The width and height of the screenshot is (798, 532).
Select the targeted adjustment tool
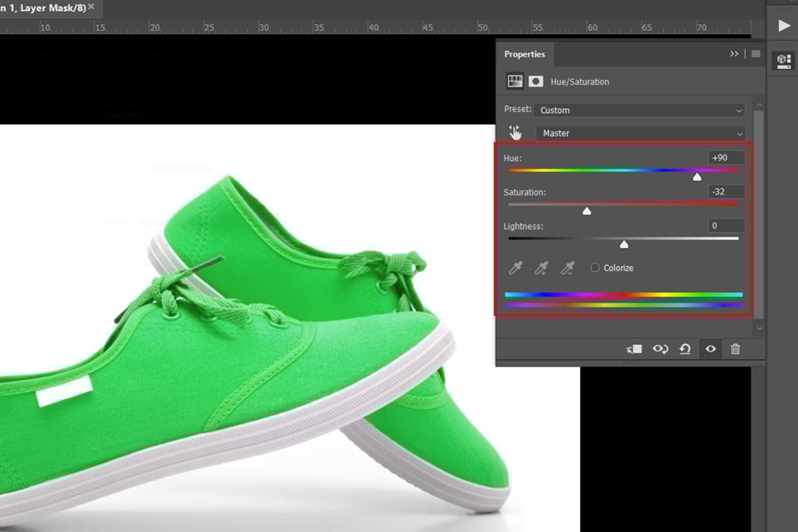coord(516,131)
